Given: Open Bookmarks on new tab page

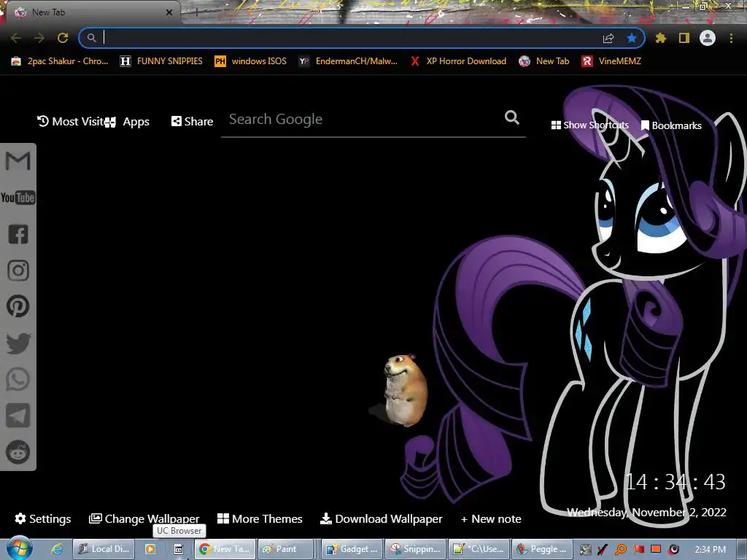Looking at the screenshot, I should [671, 125].
